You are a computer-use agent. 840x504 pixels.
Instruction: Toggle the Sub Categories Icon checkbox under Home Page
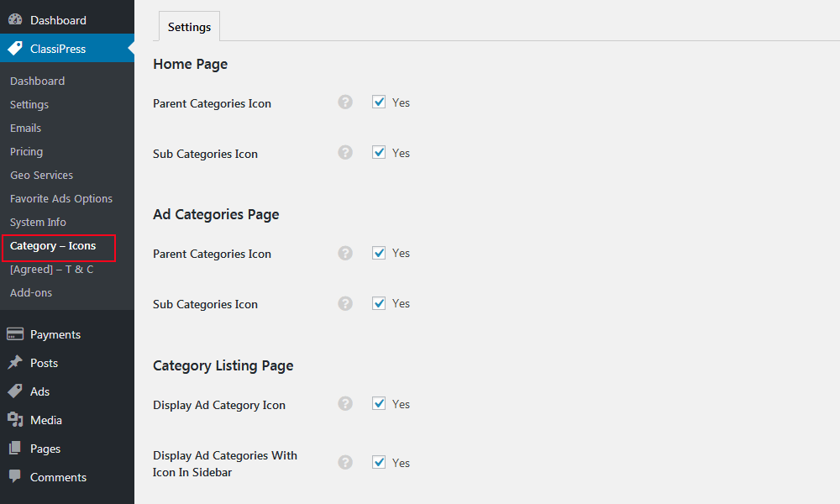coord(379,152)
